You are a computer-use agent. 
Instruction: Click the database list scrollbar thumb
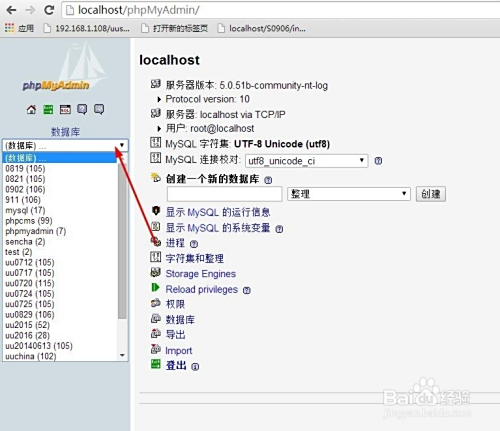tap(122, 240)
